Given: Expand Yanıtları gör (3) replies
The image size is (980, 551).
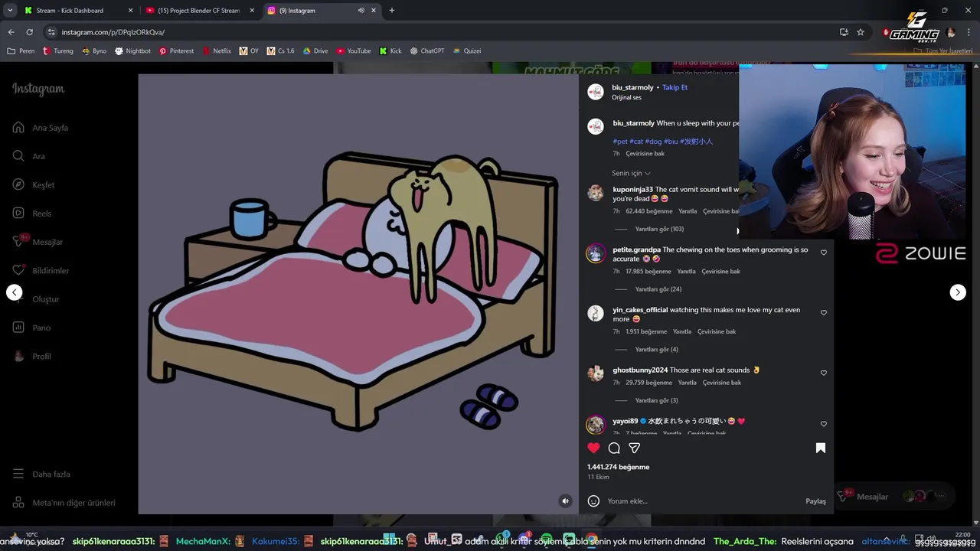Looking at the screenshot, I should 657,400.
